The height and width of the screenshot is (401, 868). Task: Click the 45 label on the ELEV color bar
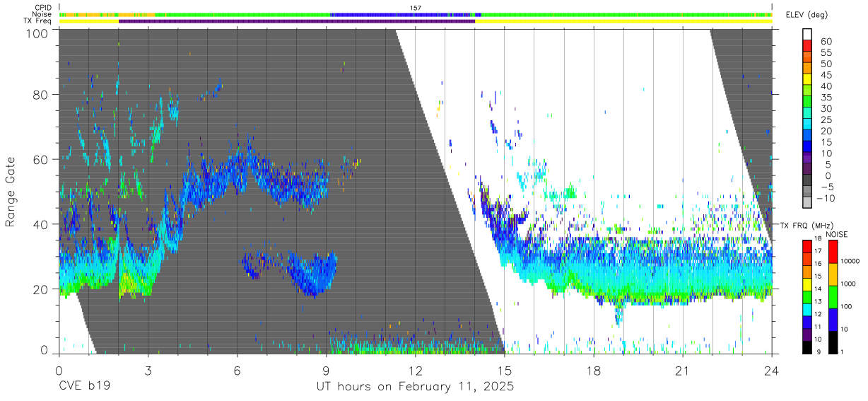(x=826, y=75)
